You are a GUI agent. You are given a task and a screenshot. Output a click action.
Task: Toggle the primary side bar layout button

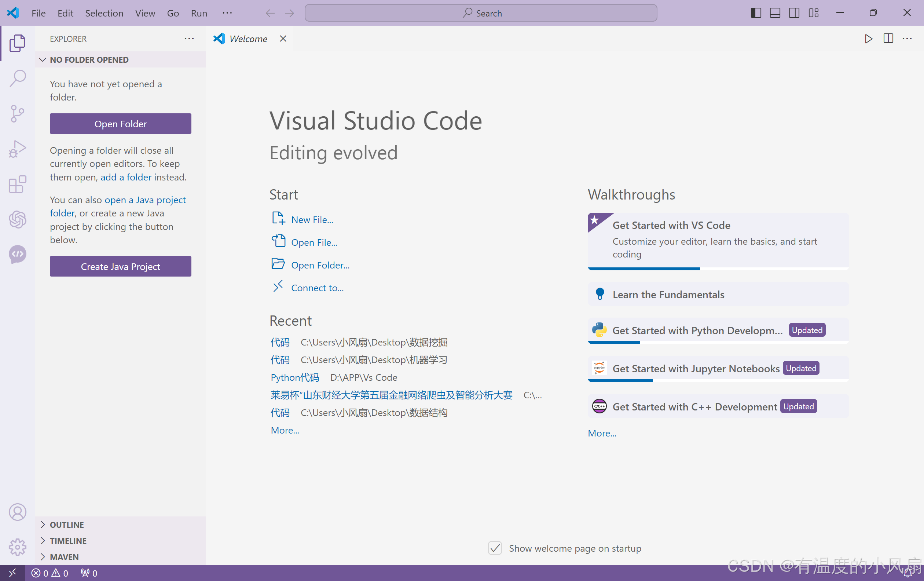(756, 13)
